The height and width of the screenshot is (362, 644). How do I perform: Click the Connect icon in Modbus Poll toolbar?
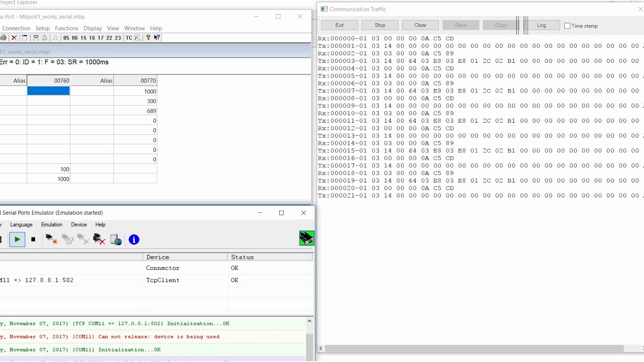point(36,38)
